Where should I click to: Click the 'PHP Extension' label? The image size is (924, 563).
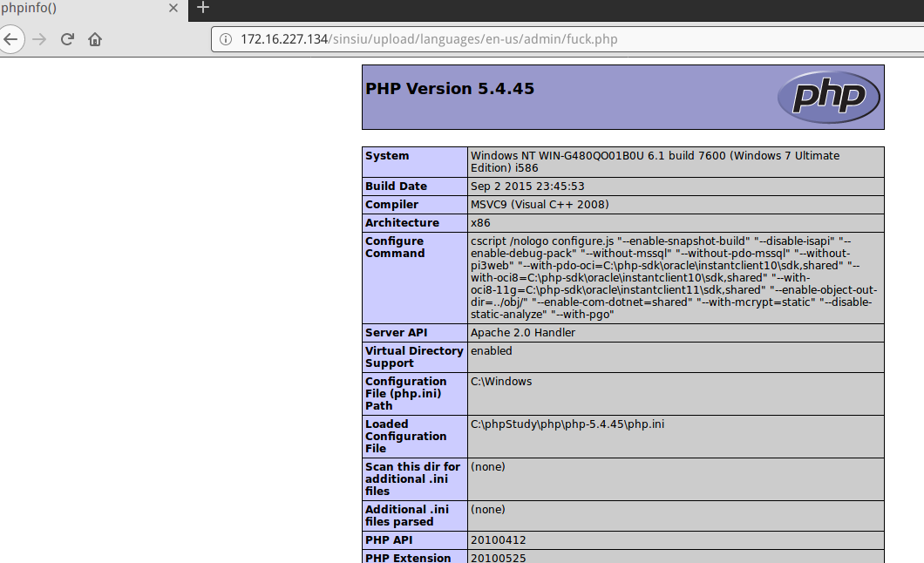408,558
